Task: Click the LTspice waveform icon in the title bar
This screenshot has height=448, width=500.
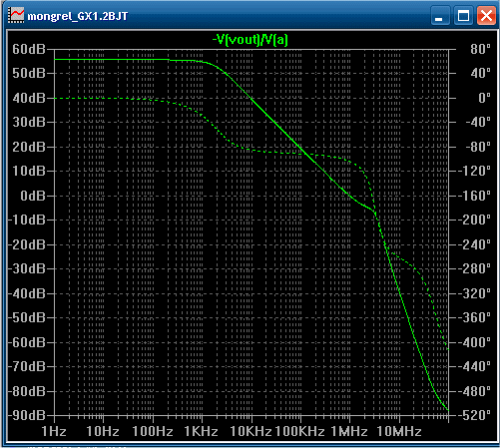Action: pyautogui.click(x=16, y=15)
